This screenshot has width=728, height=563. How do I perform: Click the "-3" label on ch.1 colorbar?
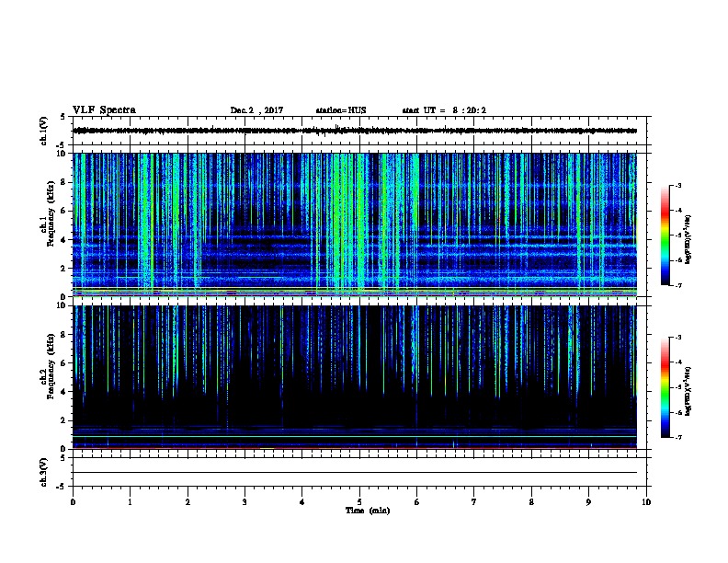pos(678,186)
